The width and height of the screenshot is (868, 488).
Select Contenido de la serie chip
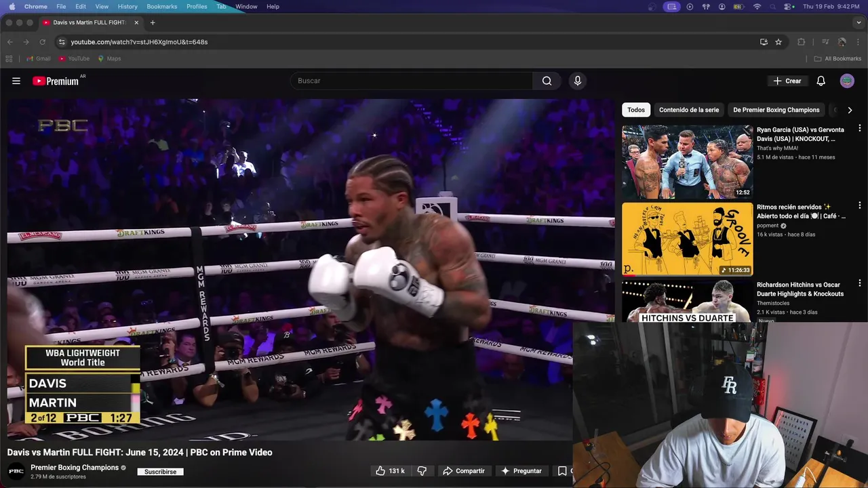tap(689, 110)
